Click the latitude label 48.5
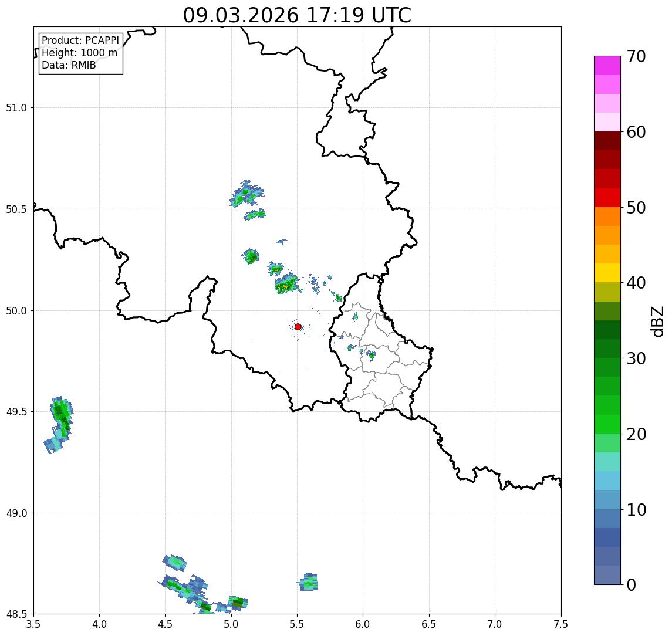 (x=16, y=614)
